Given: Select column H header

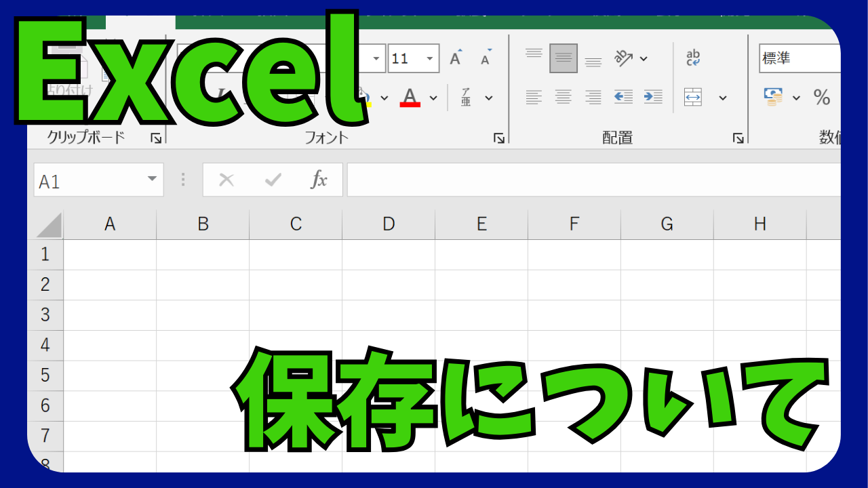Looking at the screenshot, I should pyautogui.click(x=760, y=224).
